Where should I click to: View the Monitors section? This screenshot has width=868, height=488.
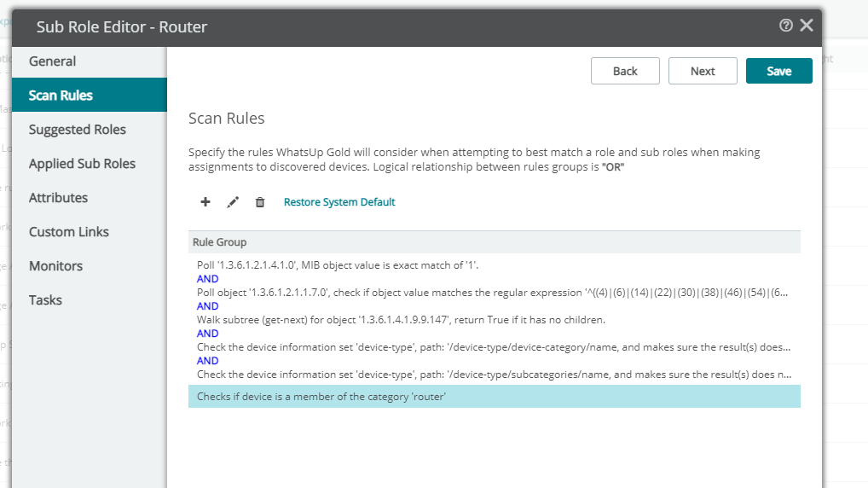click(90, 266)
